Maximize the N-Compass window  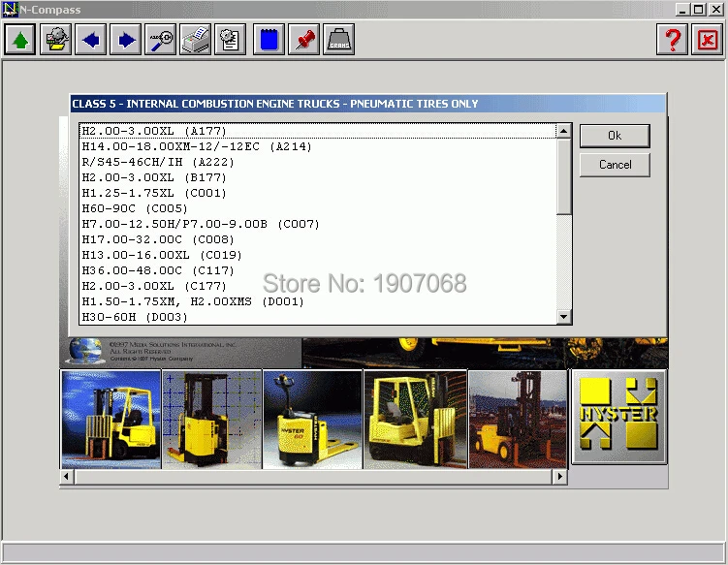[698, 10]
